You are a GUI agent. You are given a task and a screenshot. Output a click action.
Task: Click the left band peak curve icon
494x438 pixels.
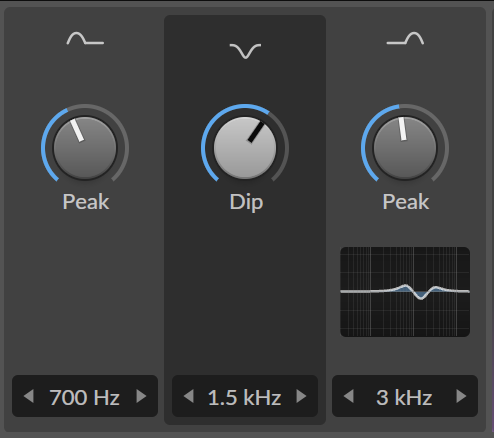point(85,39)
